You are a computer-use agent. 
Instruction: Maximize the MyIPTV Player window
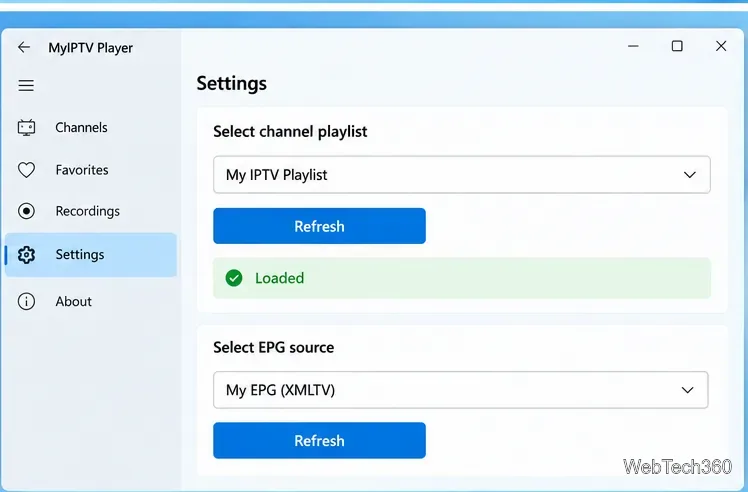[x=677, y=46]
